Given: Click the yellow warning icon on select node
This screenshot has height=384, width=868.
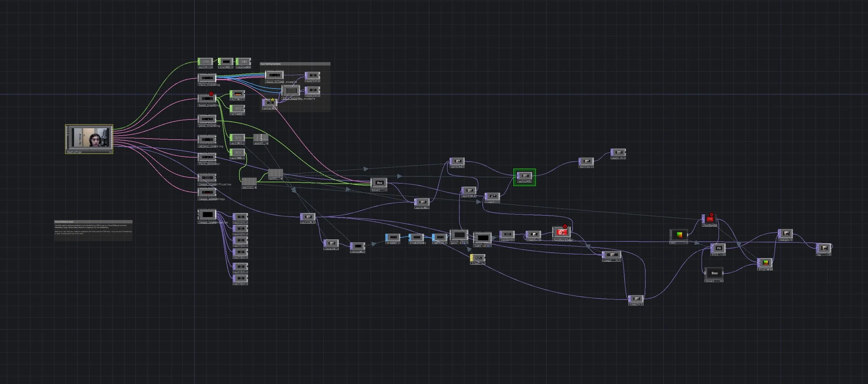Looking at the screenshot, I should [273, 99].
